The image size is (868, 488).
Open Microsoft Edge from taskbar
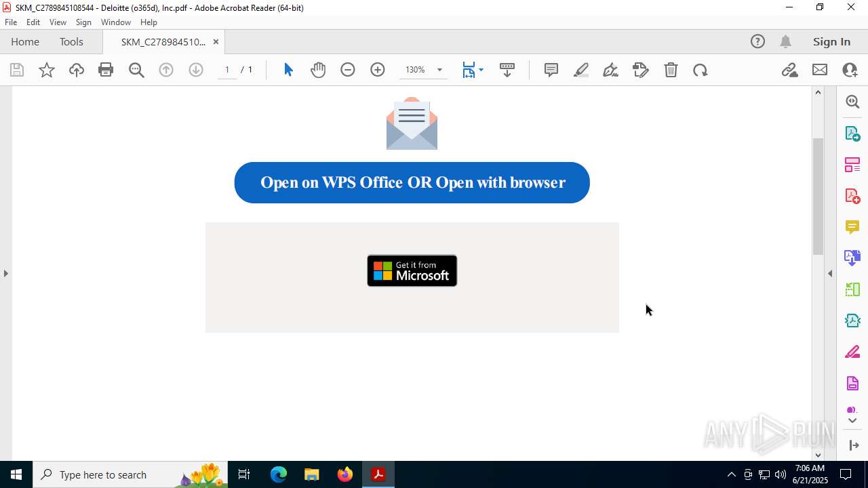pyautogui.click(x=279, y=474)
